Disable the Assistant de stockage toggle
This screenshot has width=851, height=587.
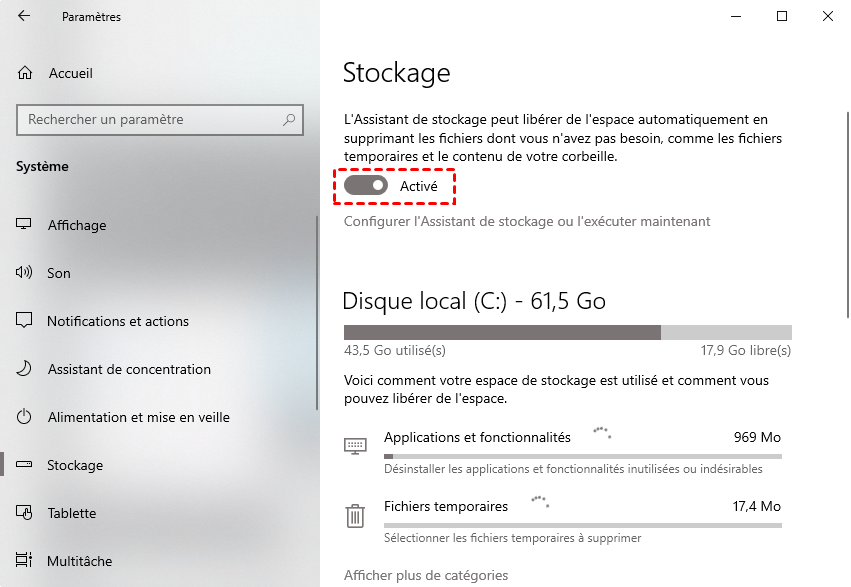click(365, 186)
